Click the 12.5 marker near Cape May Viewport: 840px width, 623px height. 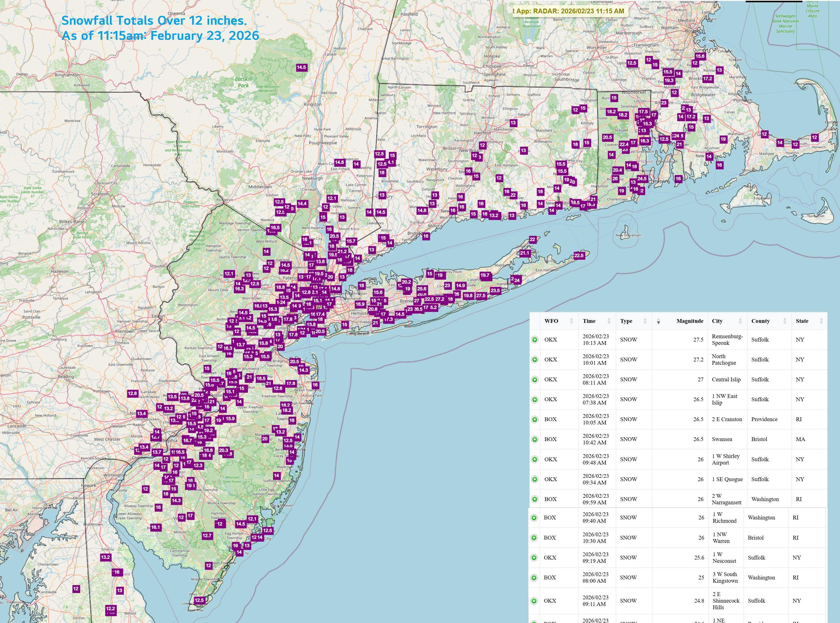coord(199,600)
